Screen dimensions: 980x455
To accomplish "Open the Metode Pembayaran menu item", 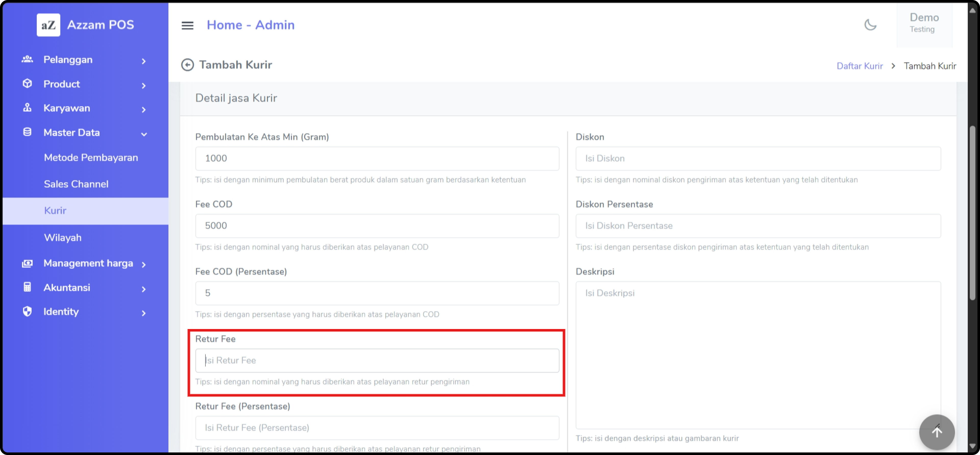I will point(91,158).
